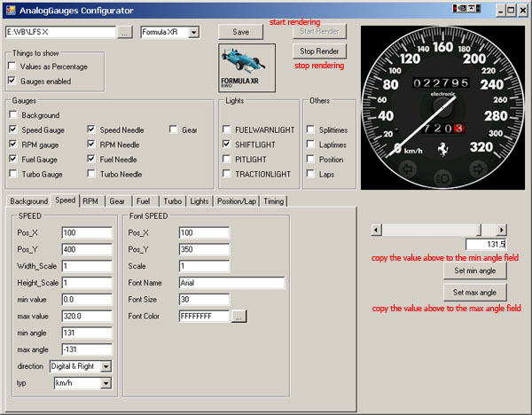Viewport: 532px width, 415px height.
Task: Click the browse button next to path field
Action: click(125, 33)
